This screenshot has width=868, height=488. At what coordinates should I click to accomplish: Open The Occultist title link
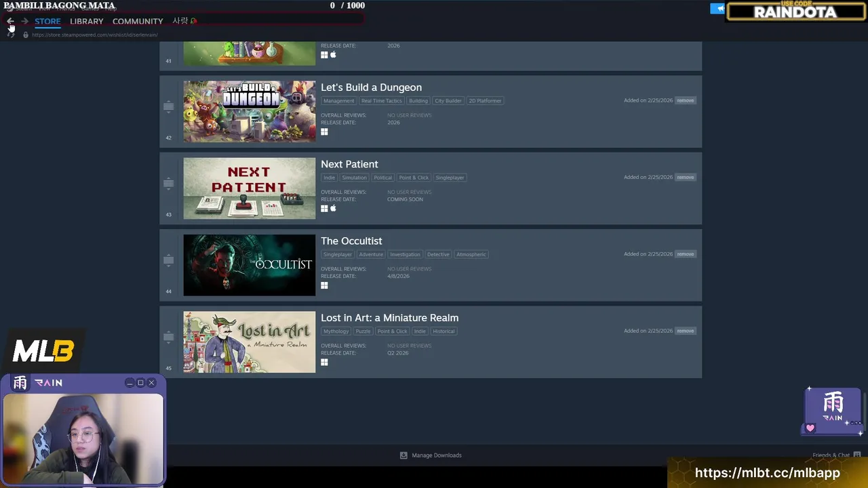tap(351, 241)
